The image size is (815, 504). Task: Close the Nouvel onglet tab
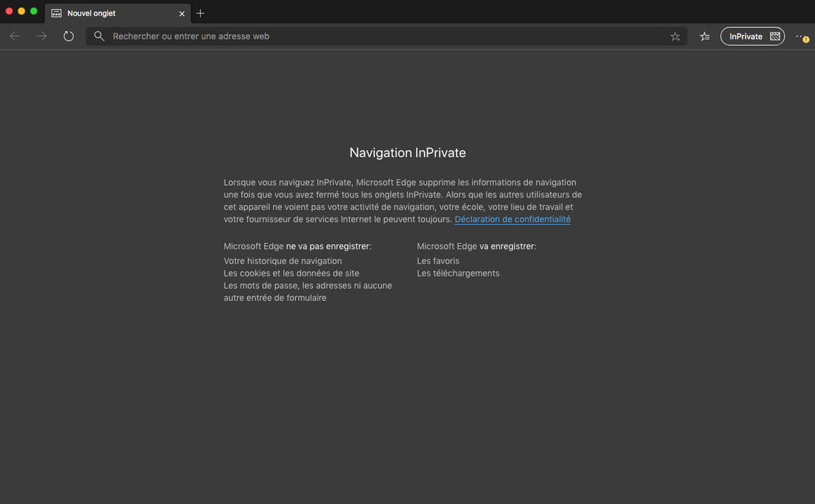(181, 14)
